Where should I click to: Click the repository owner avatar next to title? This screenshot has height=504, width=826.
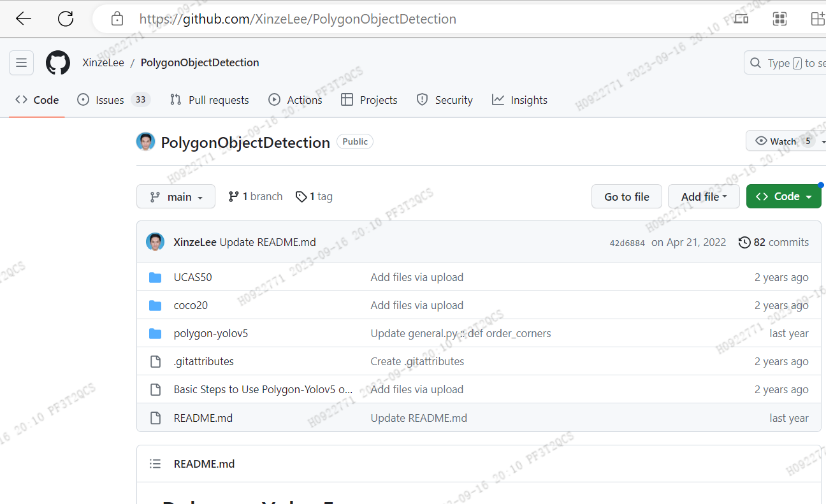146,141
